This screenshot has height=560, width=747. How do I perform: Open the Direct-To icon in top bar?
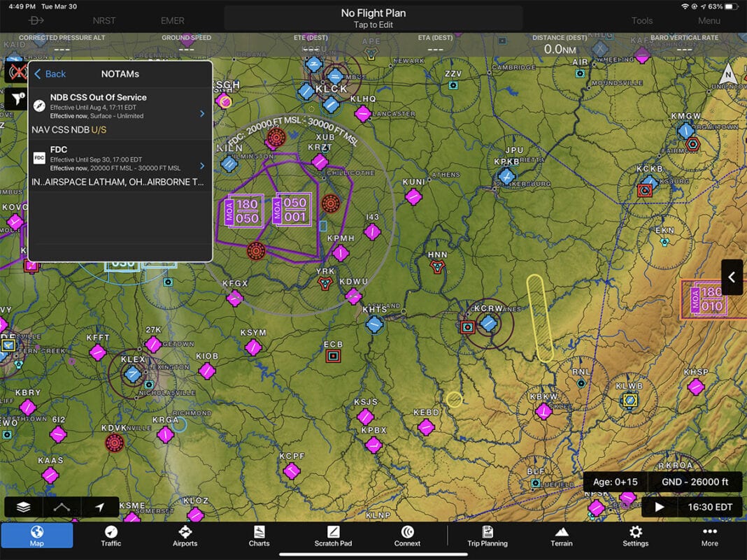click(x=35, y=20)
